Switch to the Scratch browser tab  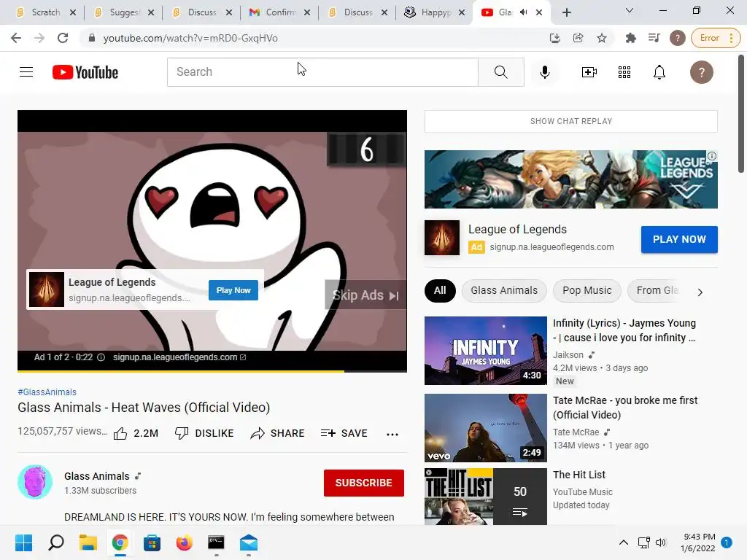(46, 12)
